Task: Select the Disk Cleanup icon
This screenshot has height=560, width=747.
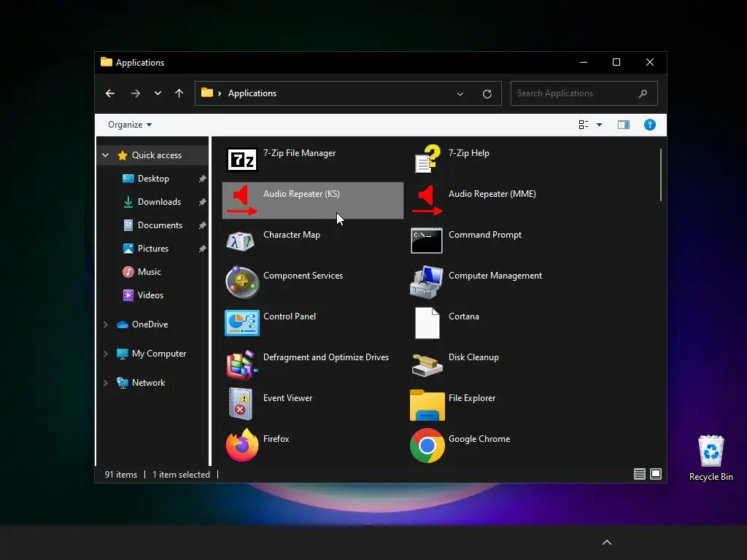Action: (427, 365)
